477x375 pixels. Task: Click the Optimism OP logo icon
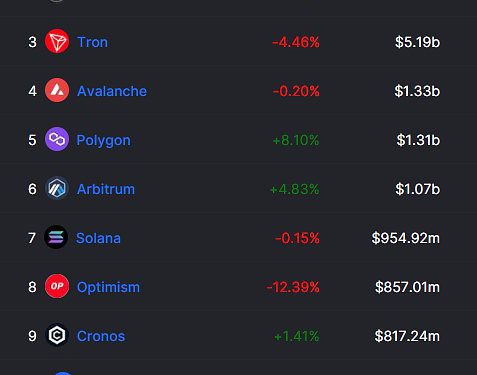point(57,286)
